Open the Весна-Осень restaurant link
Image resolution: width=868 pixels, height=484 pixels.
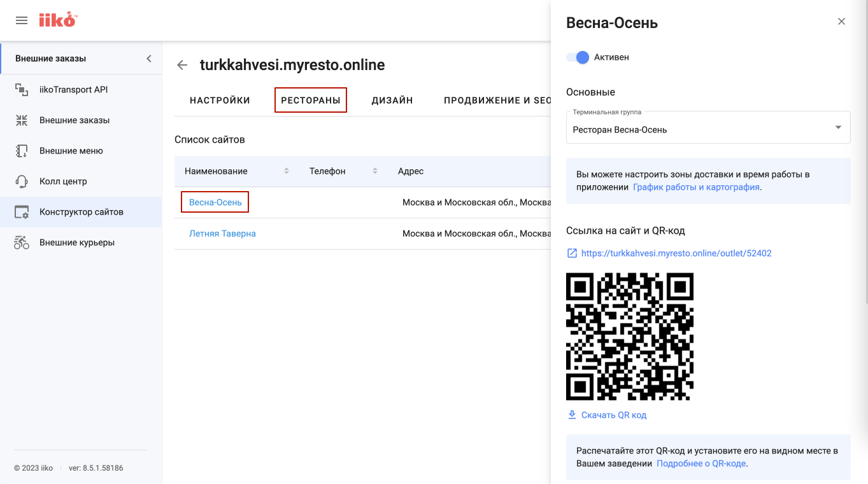(215, 203)
